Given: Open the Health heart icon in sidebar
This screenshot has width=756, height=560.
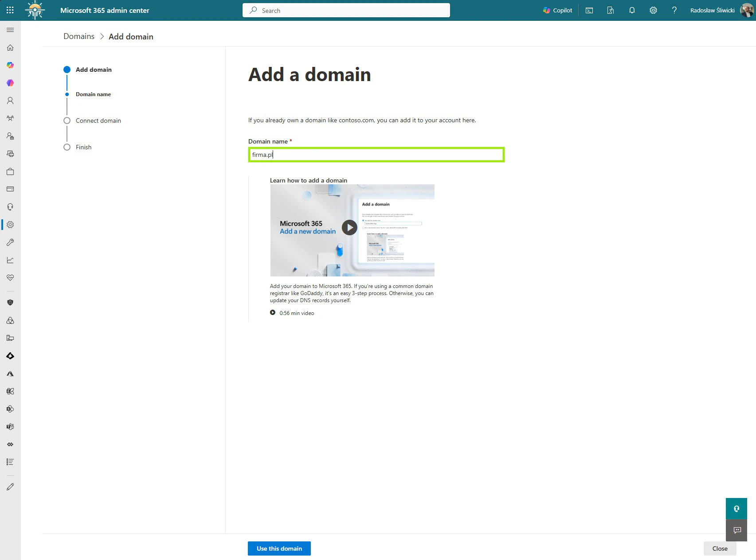Looking at the screenshot, I should (10, 278).
